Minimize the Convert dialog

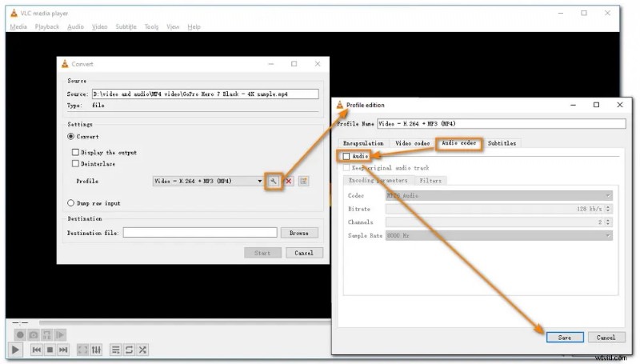point(271,64)
